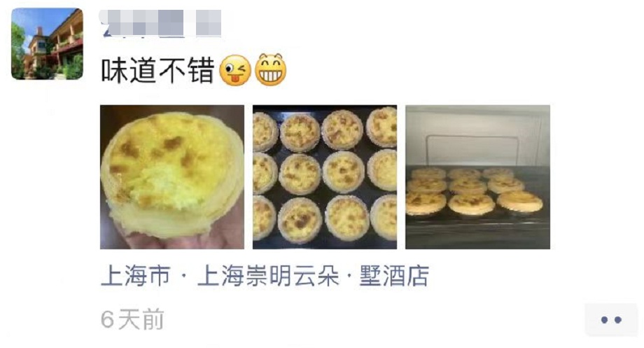
Task: Expand post actions via the dots button
Action: pyautogui.click(x=610, y=320)
